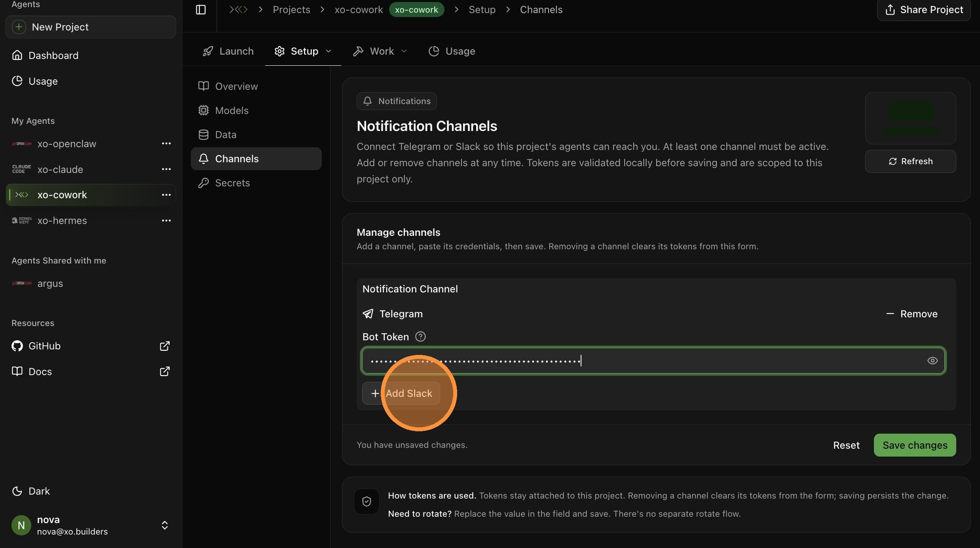
Task: Click the sidebar Usage pie icon
Action: [17, 81]
